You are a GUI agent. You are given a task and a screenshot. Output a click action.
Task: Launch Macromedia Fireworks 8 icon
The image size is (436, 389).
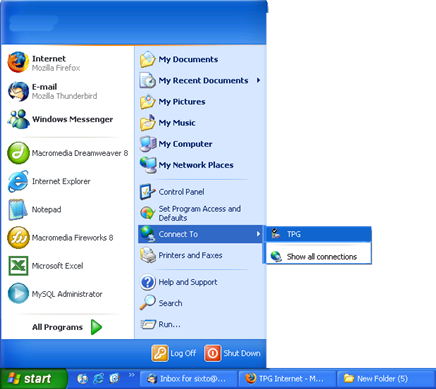tap(18, 238)
